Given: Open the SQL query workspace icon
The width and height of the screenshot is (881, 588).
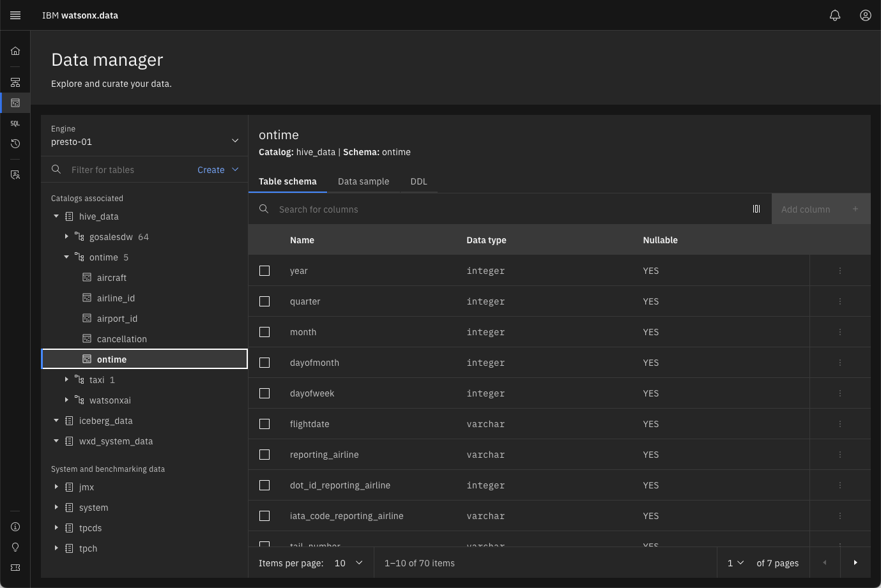Looking at the screenshot, I should click(x=15, y=123).
